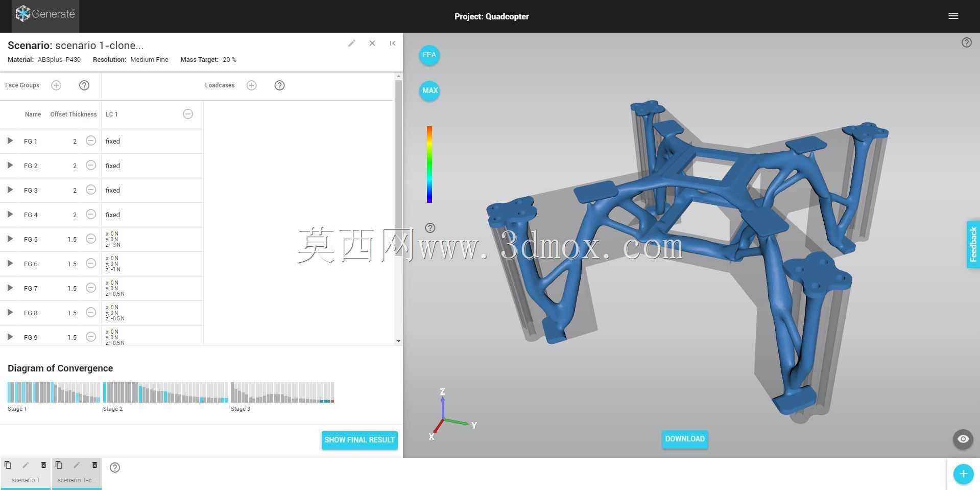This screenshot has width=980, height=490.
Task: Edit the scenario name with pencil icon
Action: (351, 43)
